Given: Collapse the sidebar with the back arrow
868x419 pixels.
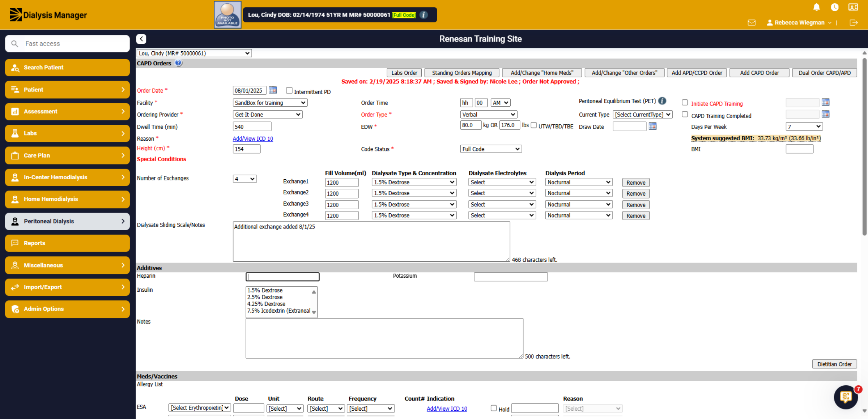Looking at the screenshot, I should 141,39.
